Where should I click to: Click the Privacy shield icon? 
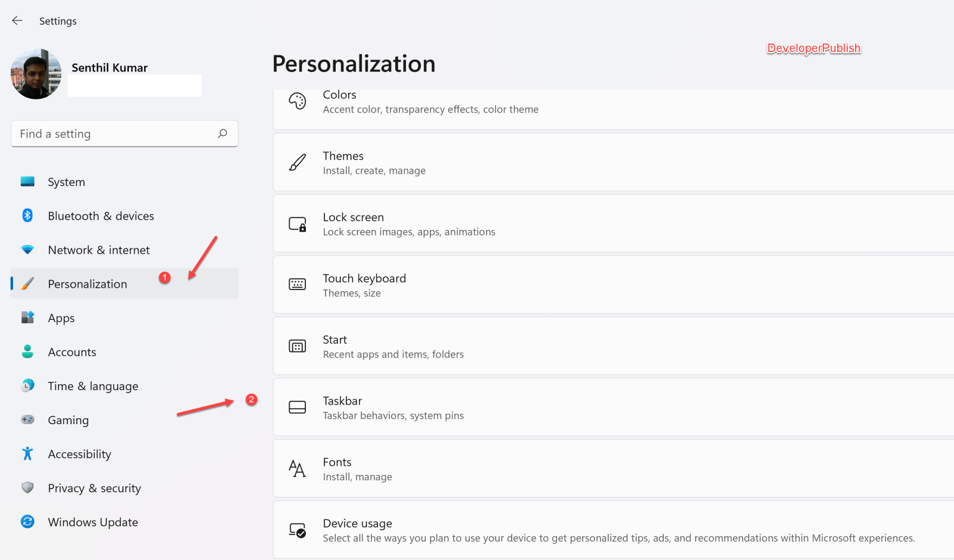(x=27, y=488)
